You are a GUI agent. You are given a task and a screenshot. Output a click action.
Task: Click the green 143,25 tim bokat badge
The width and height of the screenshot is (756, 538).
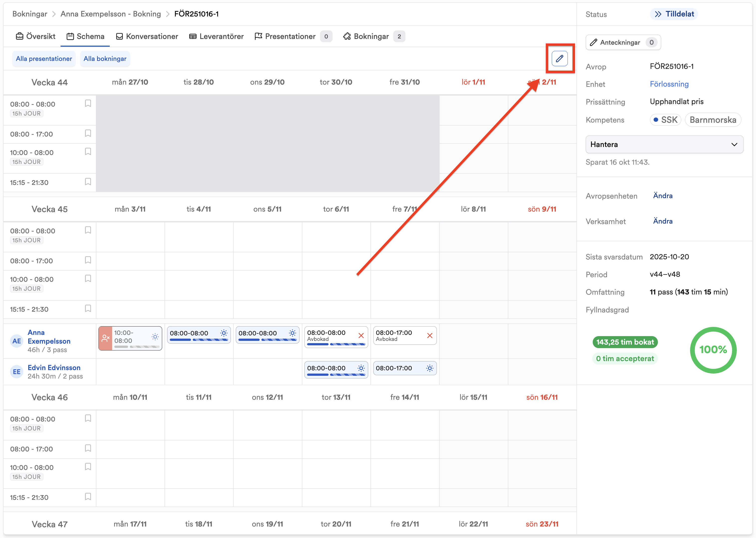click(625, 342)
